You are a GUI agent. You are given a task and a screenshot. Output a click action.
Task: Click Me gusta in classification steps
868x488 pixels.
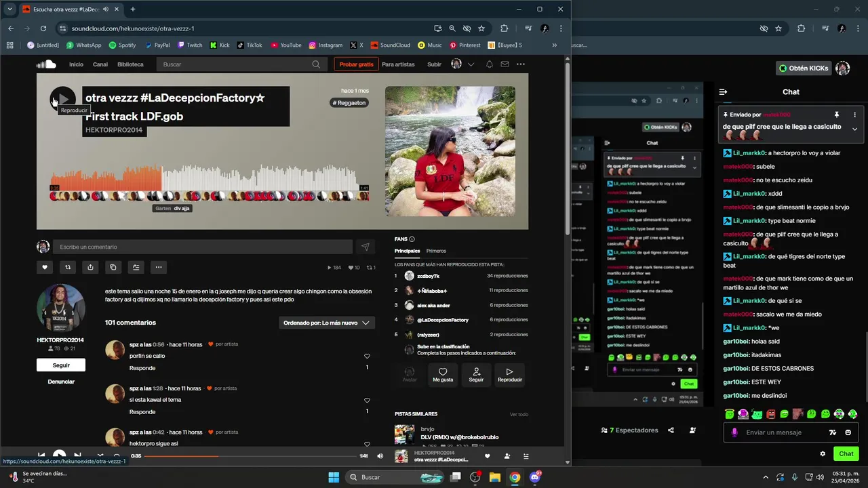[x=443, y=375]
